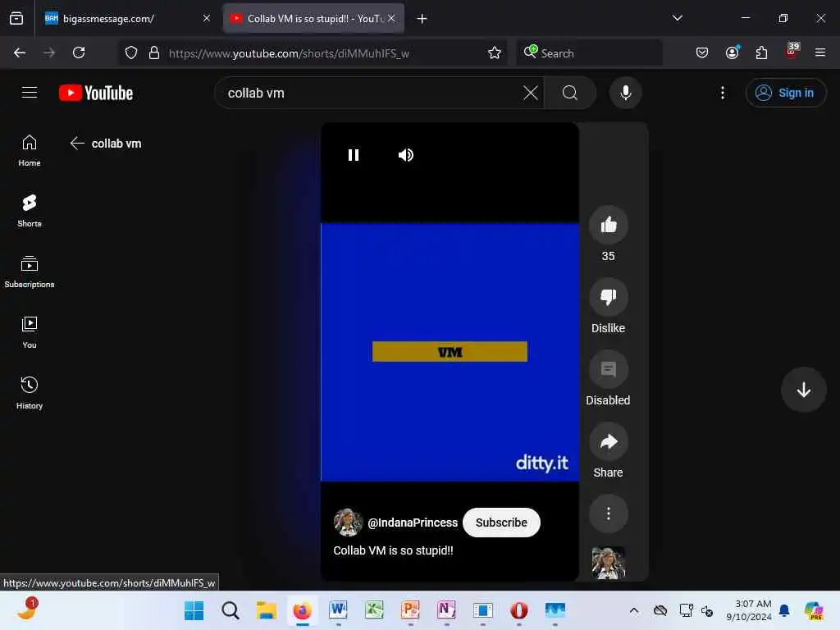
Task: Search with your voice microphone button
Action: [x=625, y=93]
